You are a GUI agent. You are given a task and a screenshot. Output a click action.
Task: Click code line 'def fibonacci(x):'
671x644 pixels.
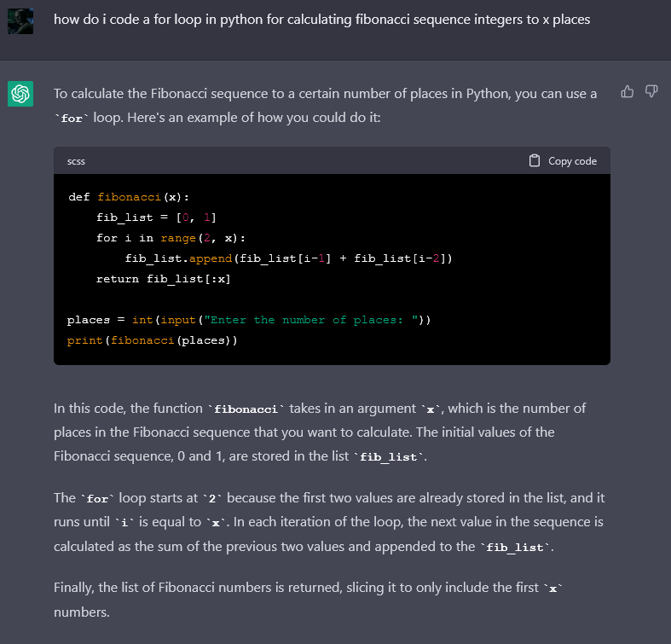click(x=129, y=197)
